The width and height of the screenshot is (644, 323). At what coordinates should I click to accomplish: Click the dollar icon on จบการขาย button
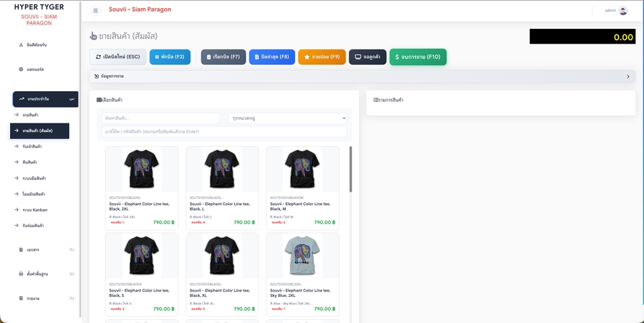point(397,57)
